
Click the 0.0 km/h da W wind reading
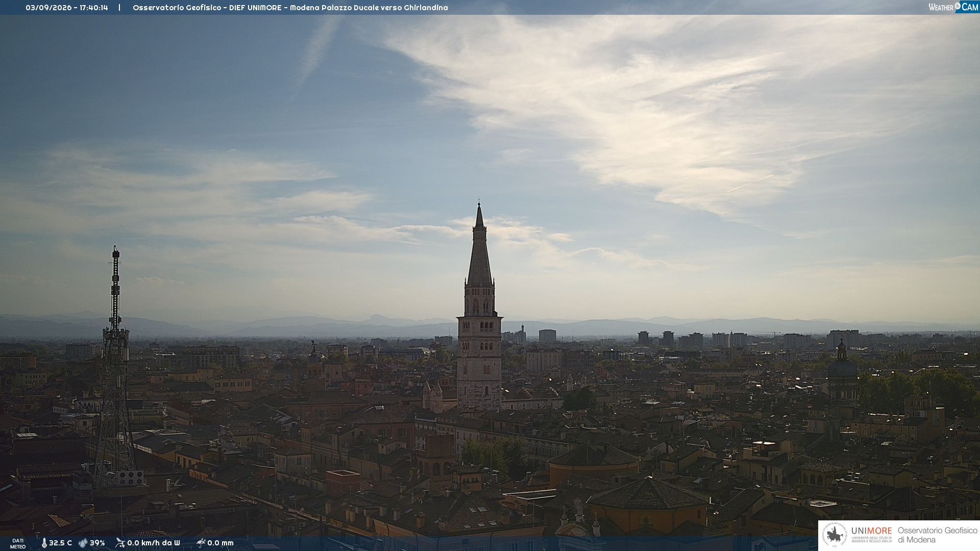point(154,543)
